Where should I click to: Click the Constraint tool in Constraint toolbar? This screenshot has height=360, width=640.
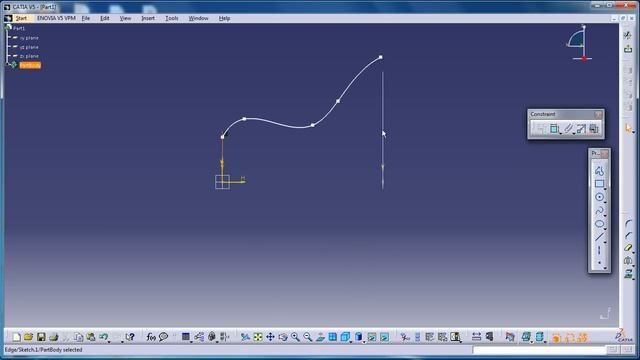554,129
